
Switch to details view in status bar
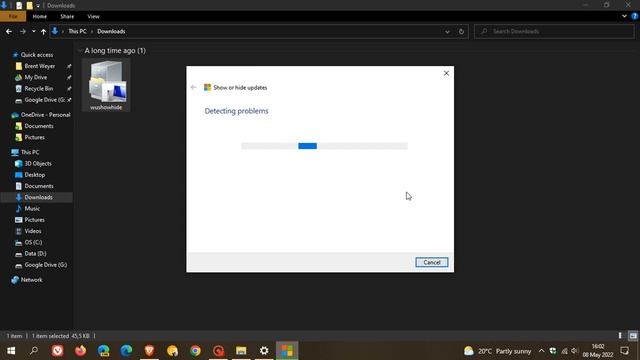click(x=620, y=336)
